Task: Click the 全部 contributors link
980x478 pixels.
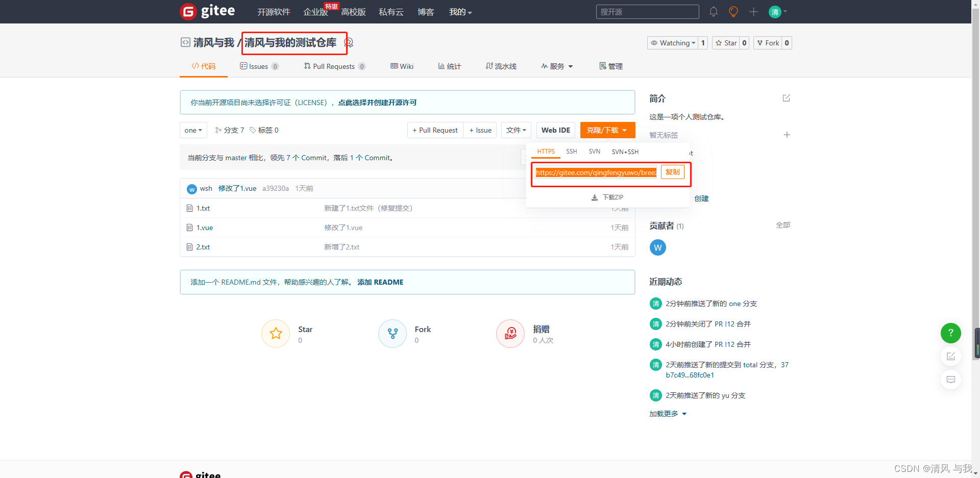Action: (x=783, y=225)
